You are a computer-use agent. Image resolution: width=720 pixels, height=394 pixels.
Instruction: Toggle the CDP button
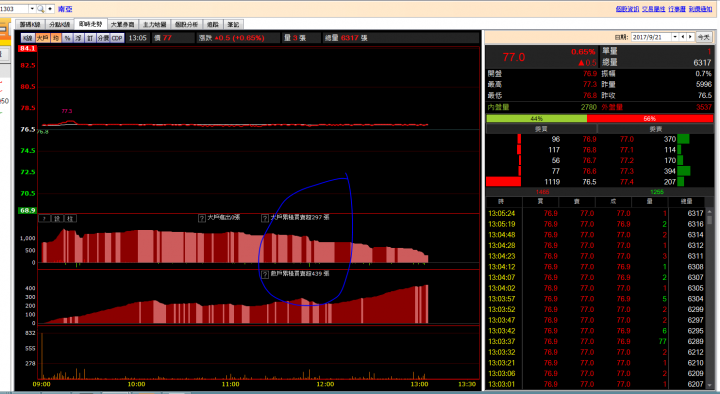click(x=117, y=38)
